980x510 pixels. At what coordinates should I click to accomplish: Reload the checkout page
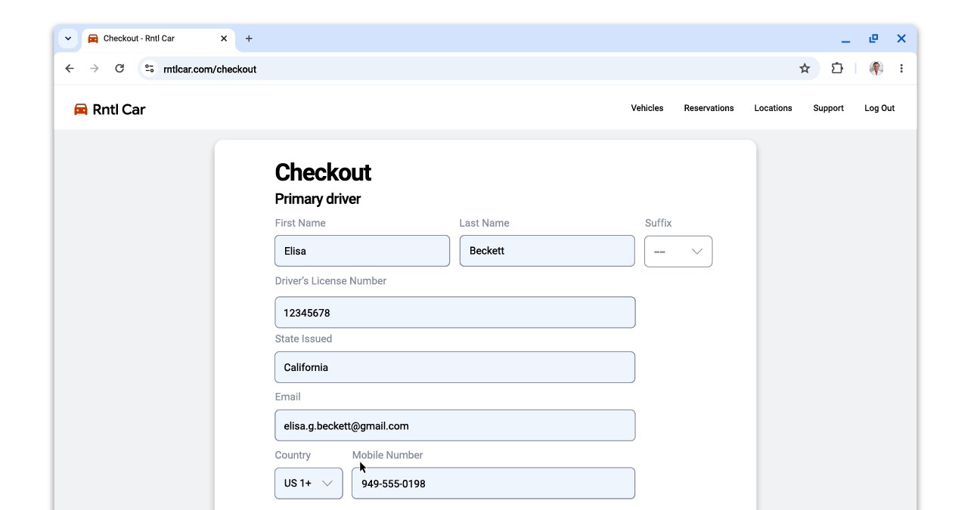(x=119, y=69)
